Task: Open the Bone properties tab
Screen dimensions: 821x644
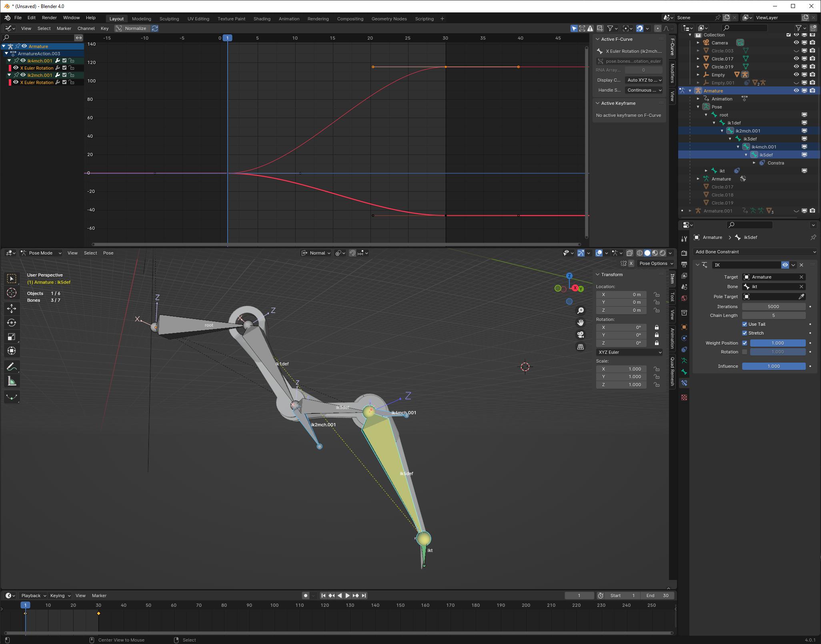Action: (684, 372)
